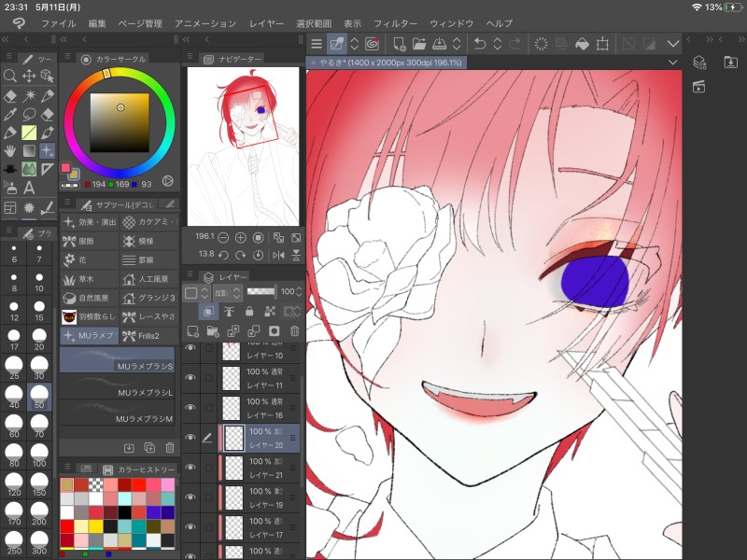Open Layer palette hamburger menu
This screenshot has height=560, width=747.
[x=190, y=273]
